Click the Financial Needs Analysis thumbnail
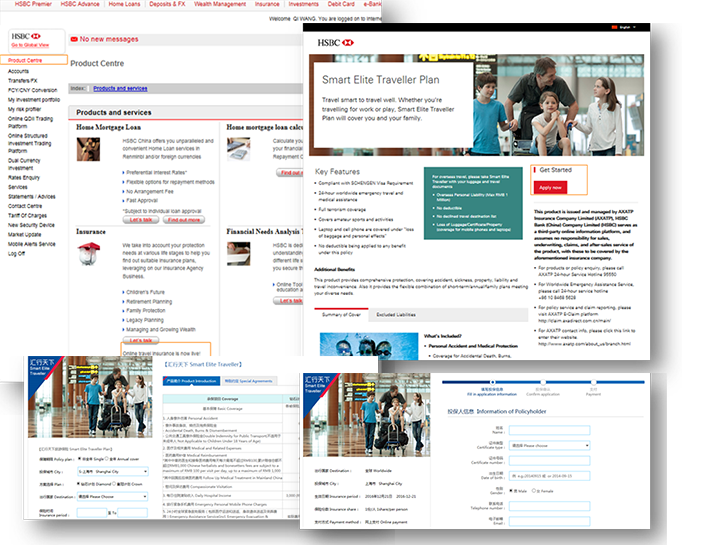 pos(238,254)
